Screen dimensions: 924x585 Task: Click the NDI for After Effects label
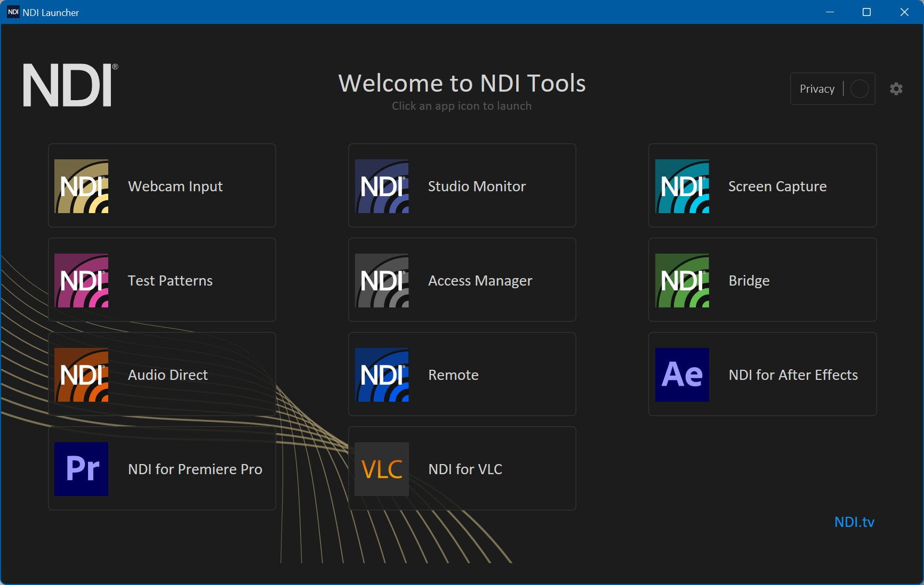coord(793,375)
